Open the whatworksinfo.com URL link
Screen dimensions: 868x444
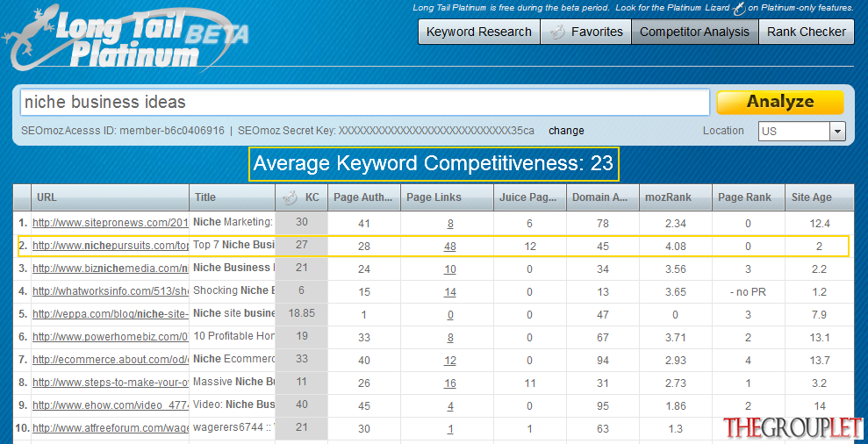click(111, 291)
